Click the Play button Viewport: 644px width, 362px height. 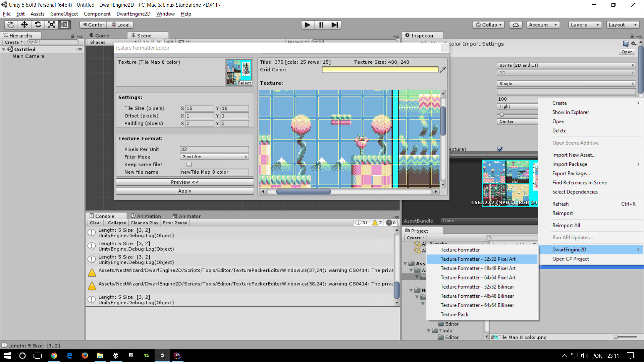coord(308,25)
